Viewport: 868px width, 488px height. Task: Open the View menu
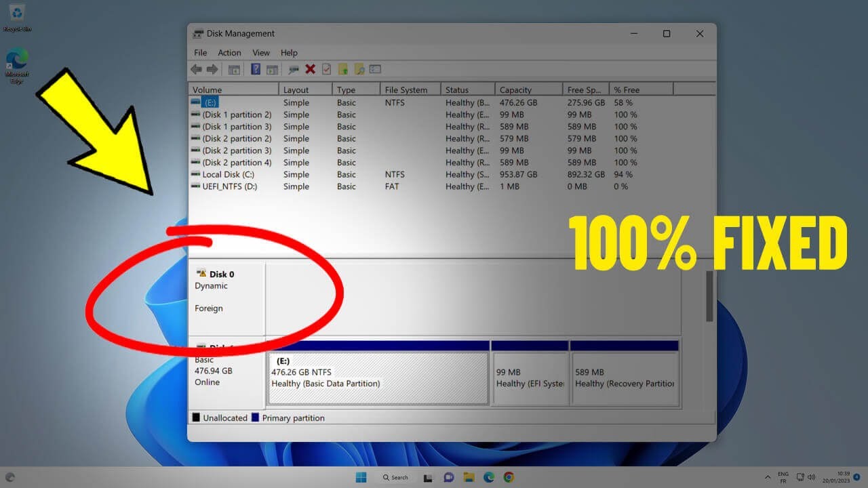(x=261, y=53)
